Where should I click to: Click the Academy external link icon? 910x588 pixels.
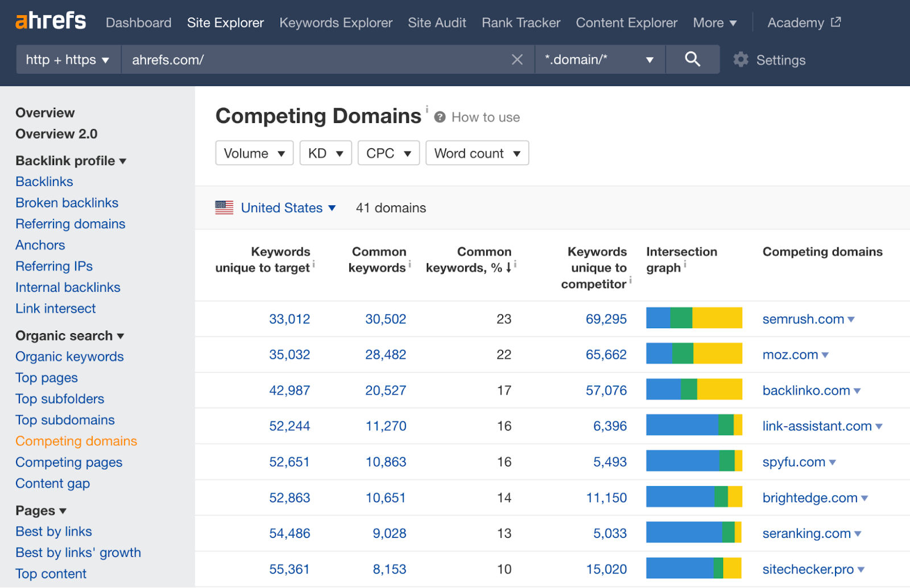(x=835, y=22)
